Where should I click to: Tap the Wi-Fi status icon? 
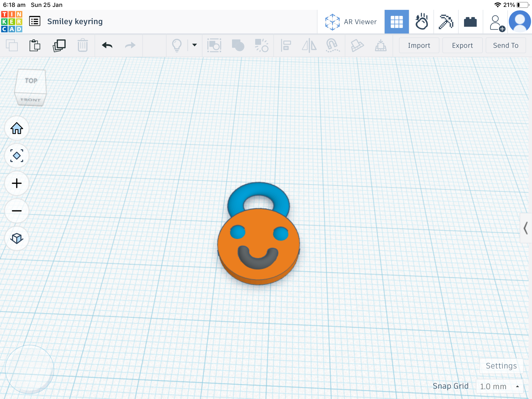pos(498,5)
